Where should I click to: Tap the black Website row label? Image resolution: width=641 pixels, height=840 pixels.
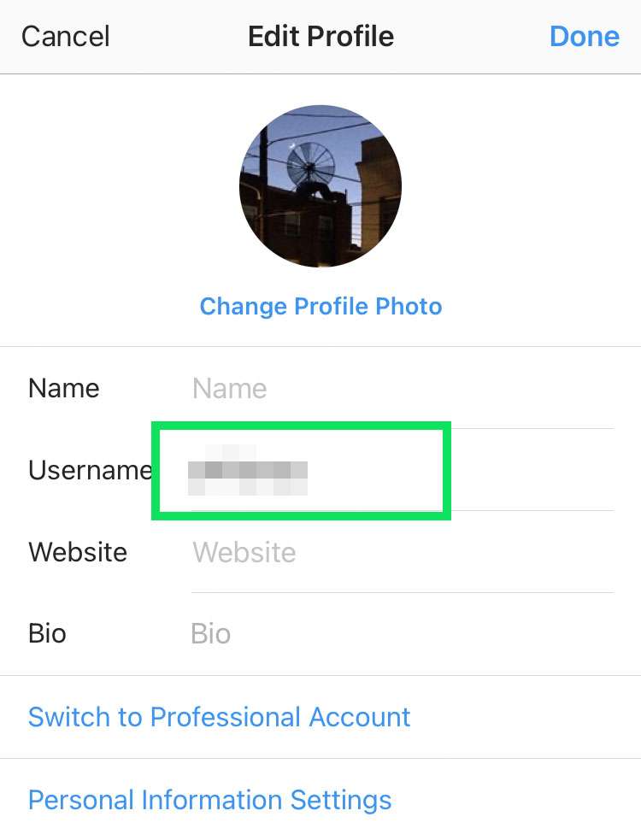tap(78, 552)
